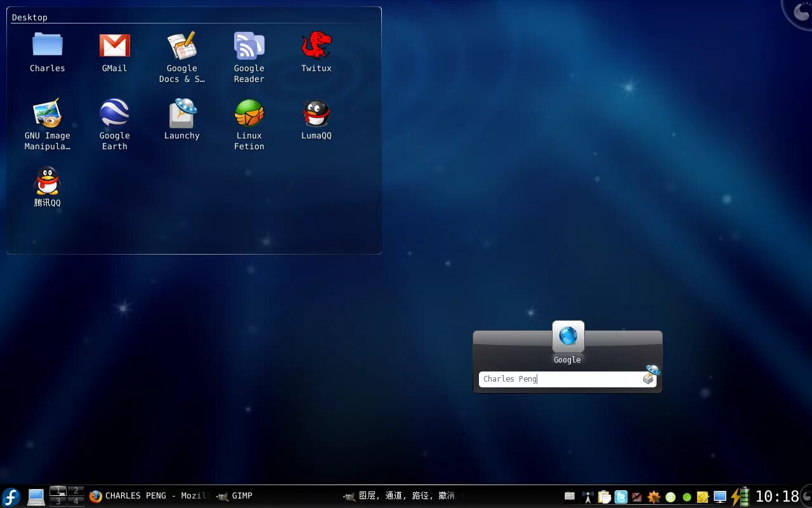Open the Fedora application launcher menu
812x508 pixels.
(x=11, y=497)
